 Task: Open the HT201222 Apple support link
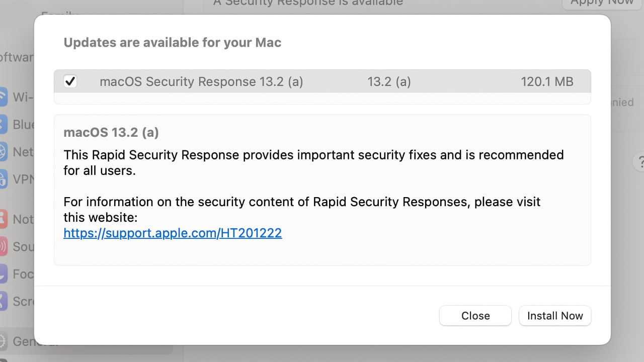pos(173,233)
